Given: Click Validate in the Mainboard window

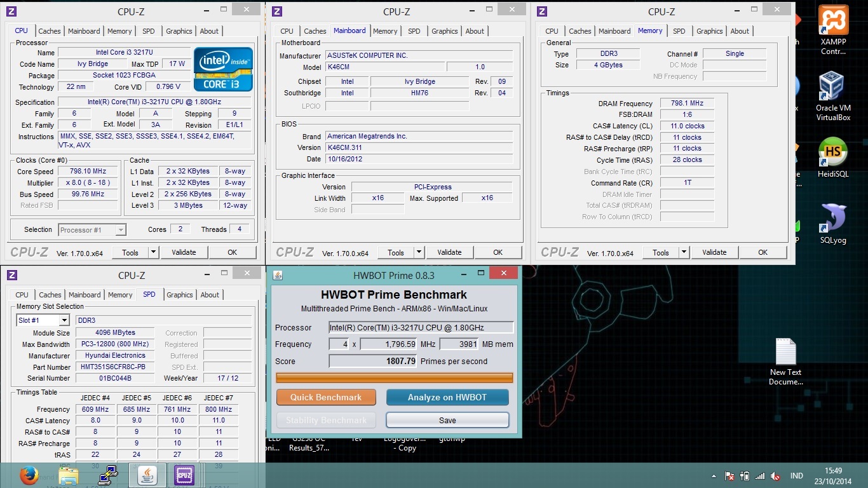Looking at the screenshot, I should [x=449, y=252].
